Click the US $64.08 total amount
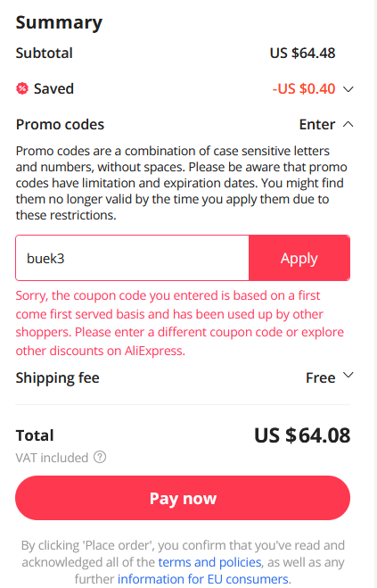The width and height of the screenshot is (377, 588). 302,435
